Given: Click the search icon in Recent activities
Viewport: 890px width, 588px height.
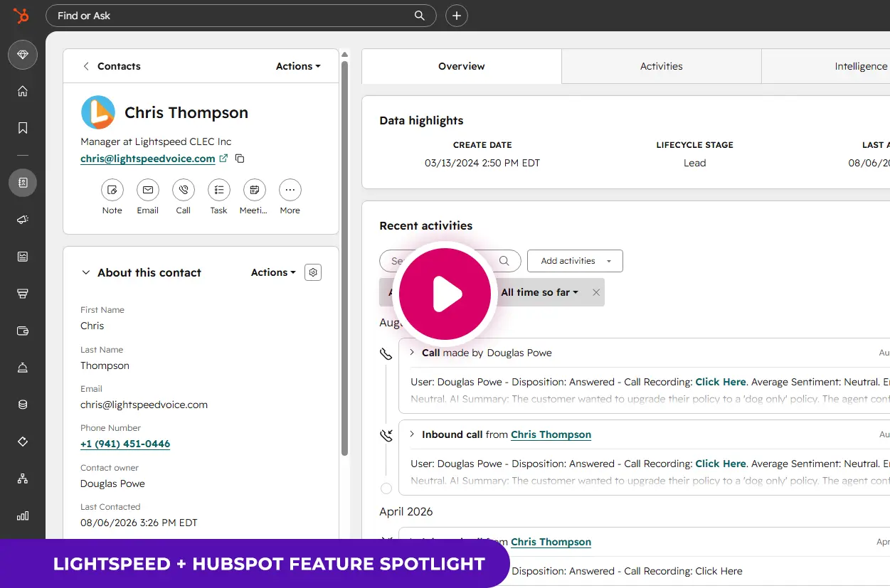Looking at the screenshot, I should click(504, 261).
